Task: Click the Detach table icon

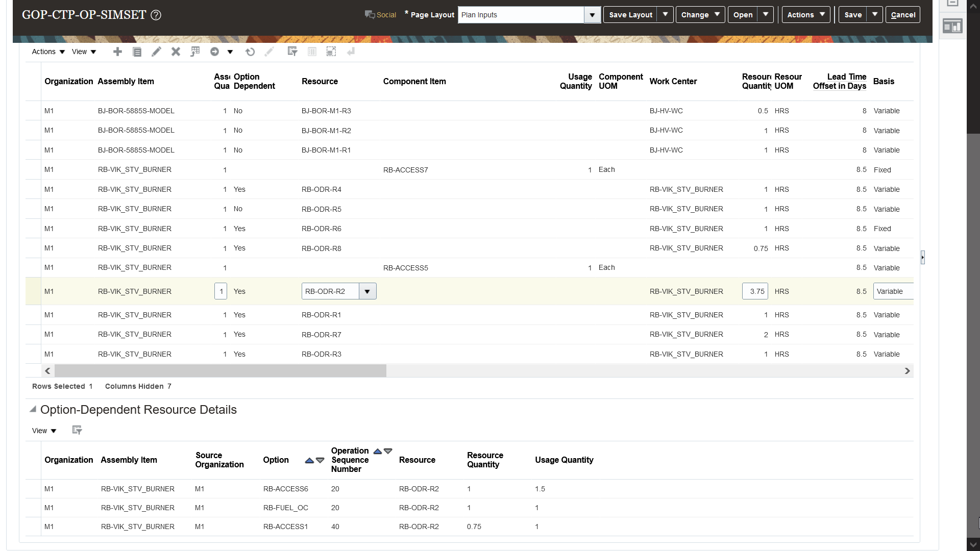Action: point(331,52)
